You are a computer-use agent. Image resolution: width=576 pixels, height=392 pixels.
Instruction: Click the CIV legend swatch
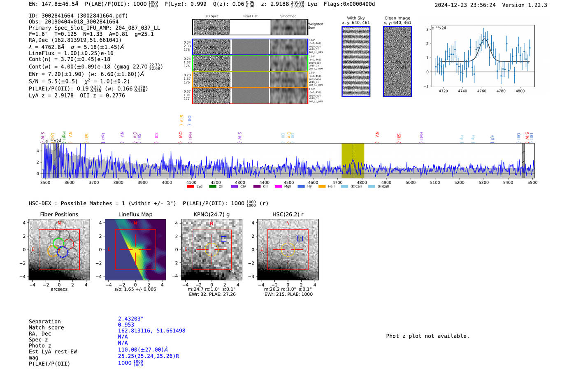tap(235, 186)
